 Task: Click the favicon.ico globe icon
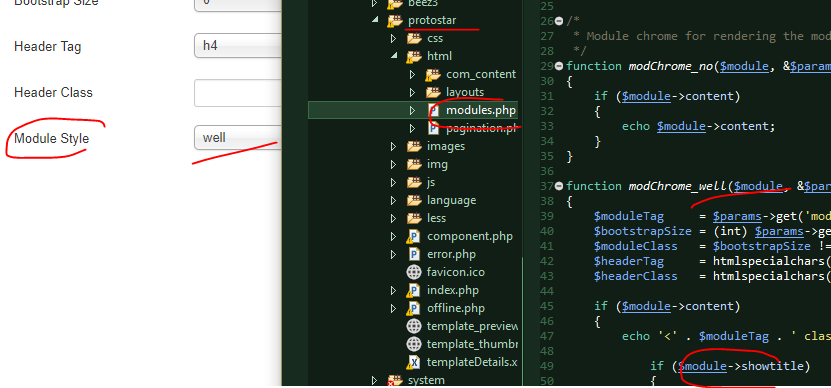pos(414,272)
